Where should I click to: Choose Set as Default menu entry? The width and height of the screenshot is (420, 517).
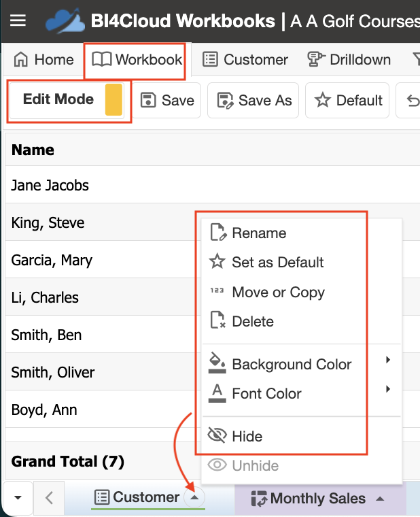click(x=302, y=263)
